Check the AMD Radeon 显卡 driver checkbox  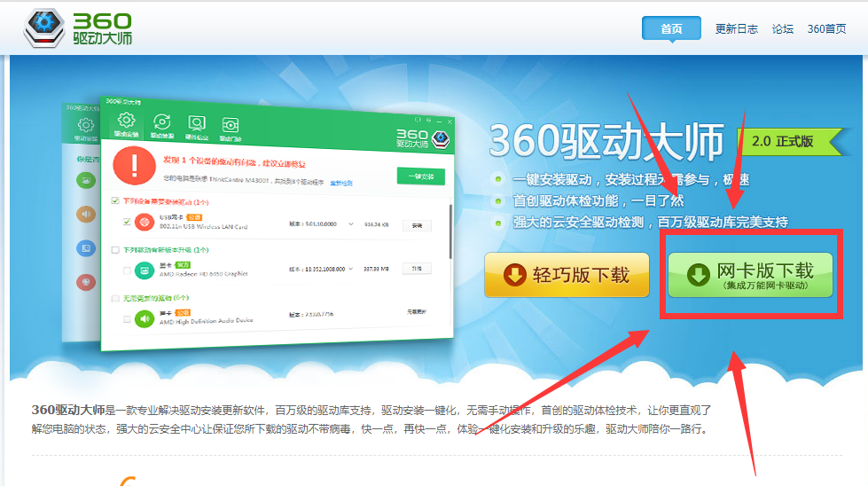pyautogui.click(x=127, y=270)
